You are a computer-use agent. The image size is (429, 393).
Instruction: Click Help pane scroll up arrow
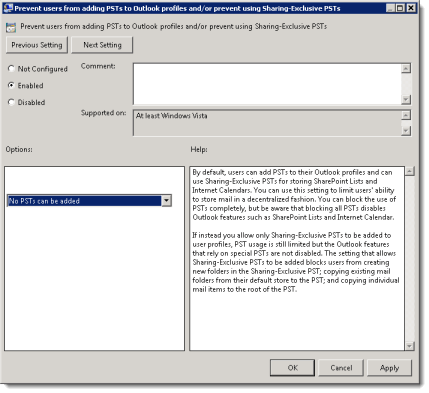(410, 171)
